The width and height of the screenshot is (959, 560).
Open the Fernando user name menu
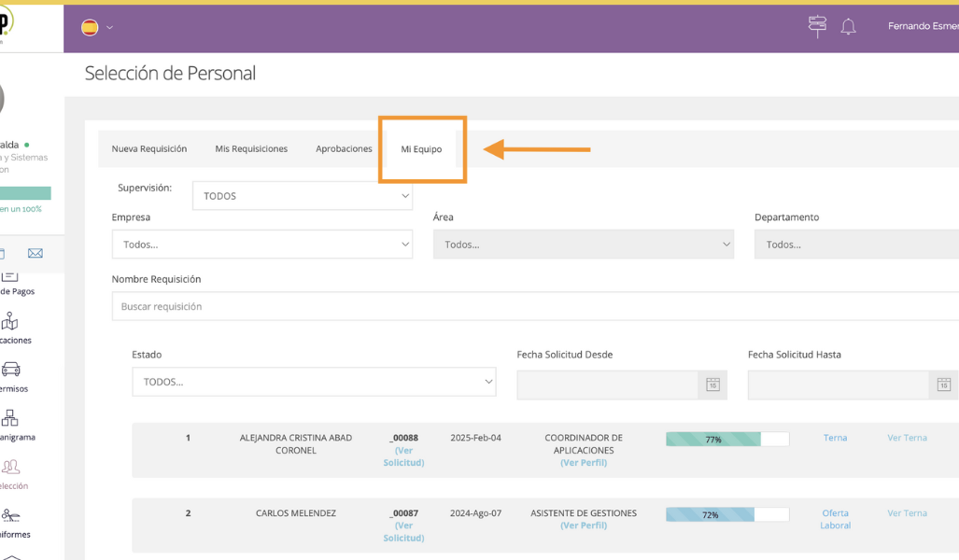point(923,26)
